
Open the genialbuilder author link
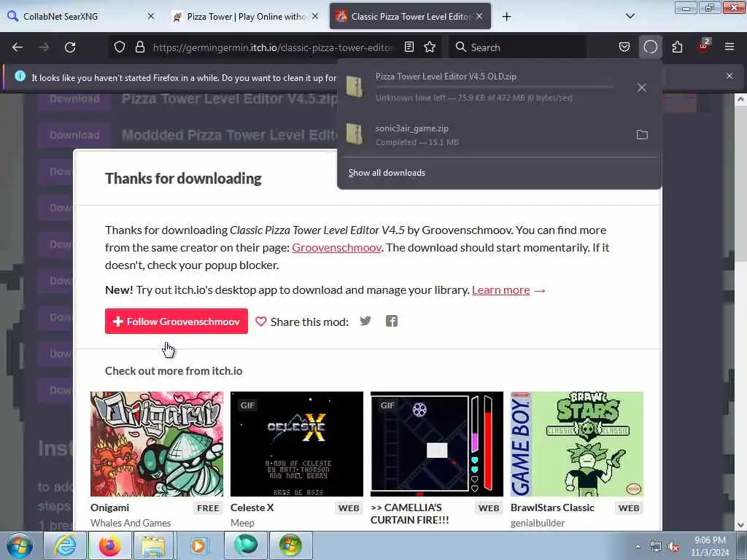click(538, 523)
